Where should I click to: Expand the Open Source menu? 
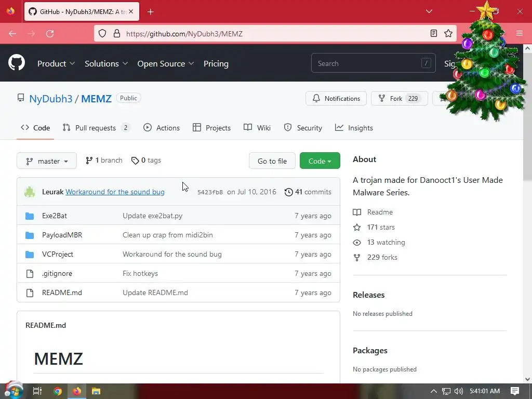pyautogui.click(x=166, y=63)
